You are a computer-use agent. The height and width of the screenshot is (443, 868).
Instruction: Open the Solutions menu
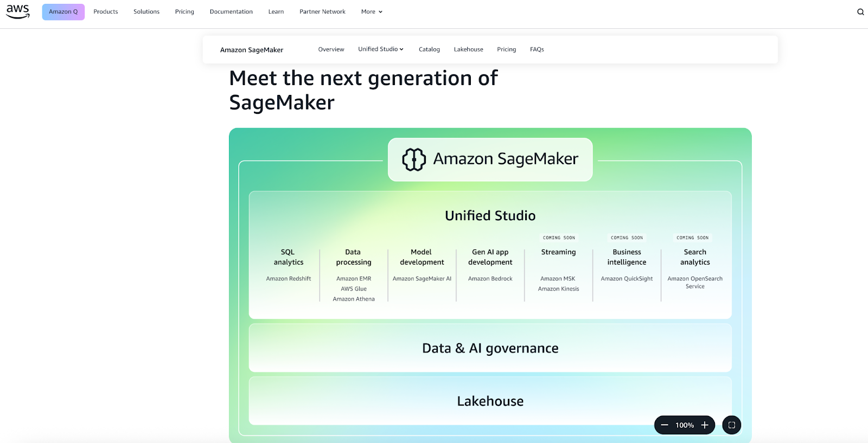pos(146,12)
